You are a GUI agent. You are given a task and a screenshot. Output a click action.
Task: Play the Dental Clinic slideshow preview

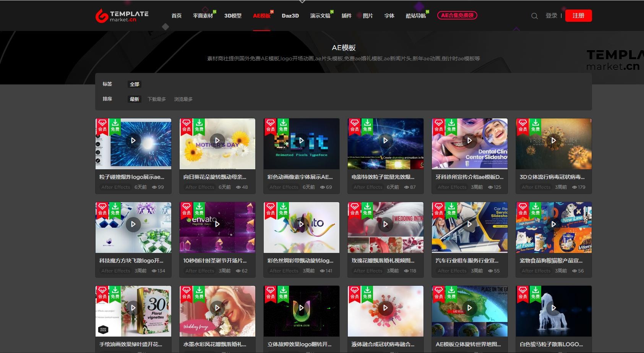(x=469, y=141)
